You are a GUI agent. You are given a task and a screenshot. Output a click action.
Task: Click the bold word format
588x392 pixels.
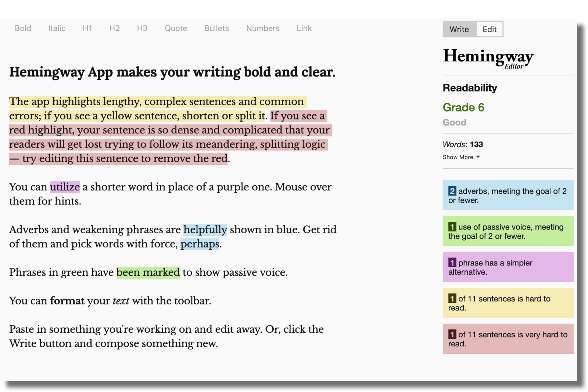(67, 301)
